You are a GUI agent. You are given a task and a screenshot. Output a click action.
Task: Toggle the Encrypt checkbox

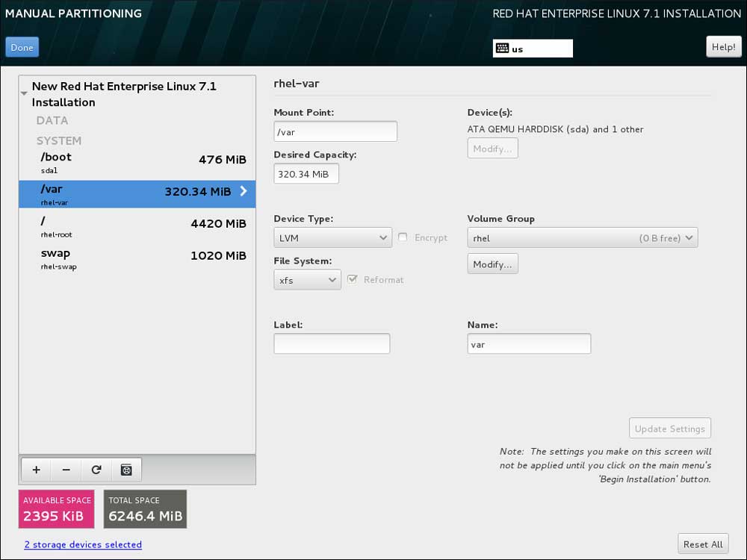[403, 237]
